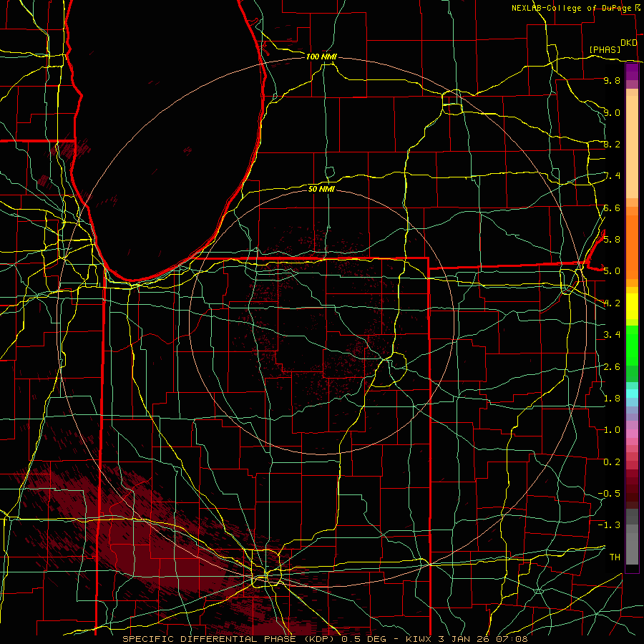Click the KIWX radar site identifier

[419, 639]
